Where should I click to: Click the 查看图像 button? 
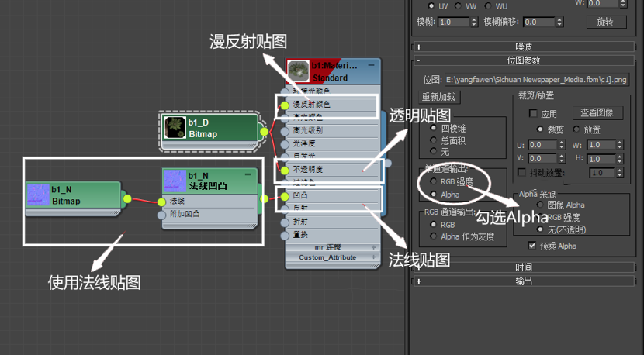point(597,113)
